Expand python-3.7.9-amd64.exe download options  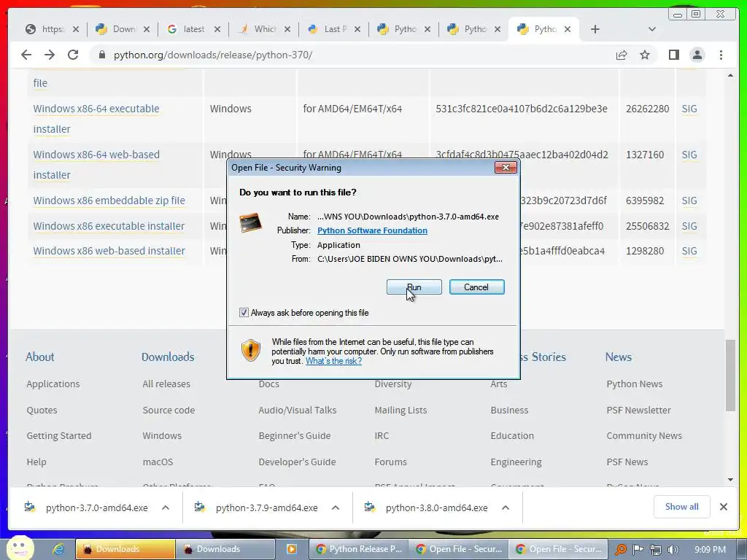[336, 507]
